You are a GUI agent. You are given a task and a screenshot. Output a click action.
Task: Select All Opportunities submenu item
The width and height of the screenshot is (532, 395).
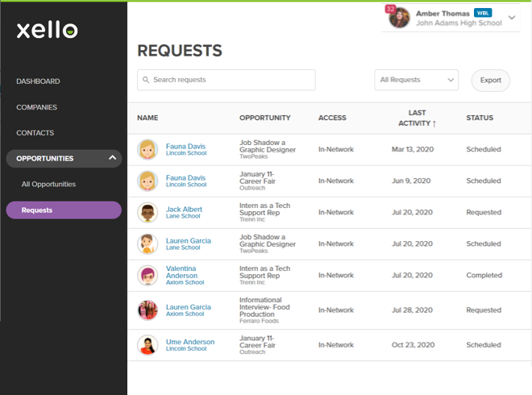click(48, 184)
